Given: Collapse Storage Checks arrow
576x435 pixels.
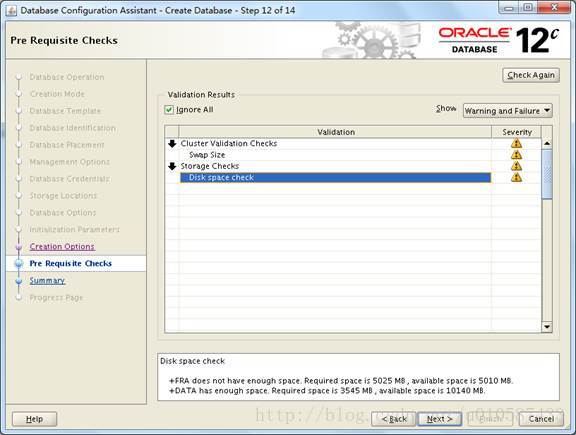Looking at the screenshot, I should click(x=172, y=166).
